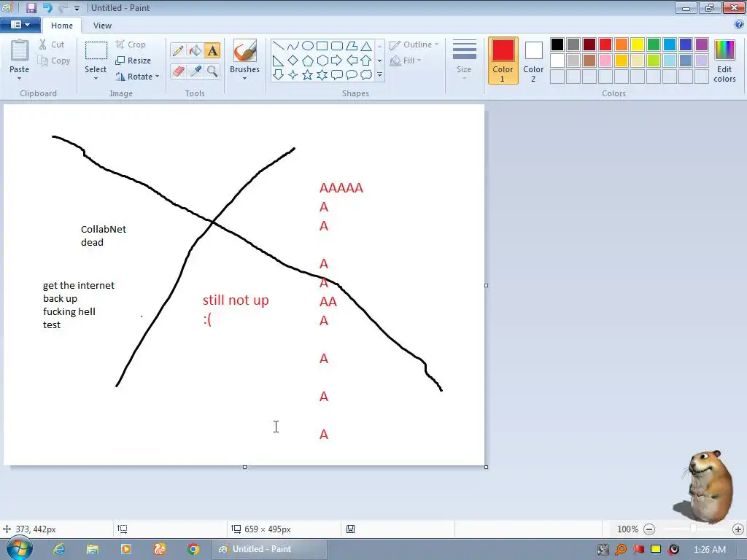This screenshot has height=560, width=747.
Task: Activate Color 1 selector
Action: pyautogui.click(x=503, y=61)
